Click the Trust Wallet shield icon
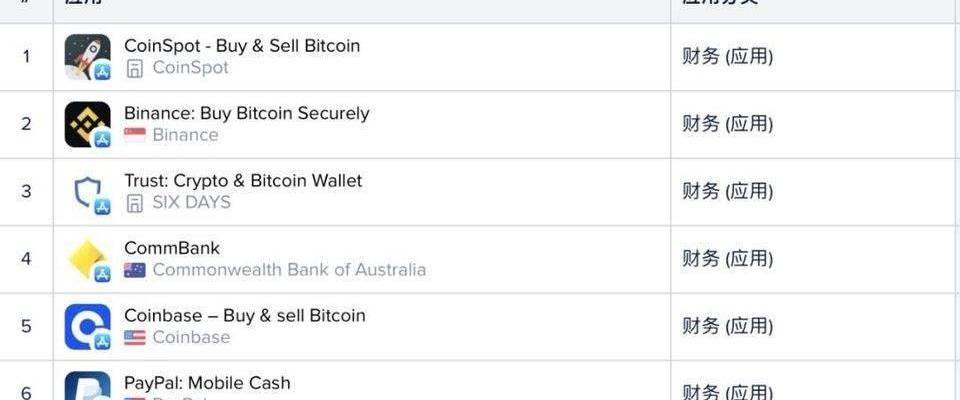Viewport: 960px width, 400px height. click(x=87, y=192)
